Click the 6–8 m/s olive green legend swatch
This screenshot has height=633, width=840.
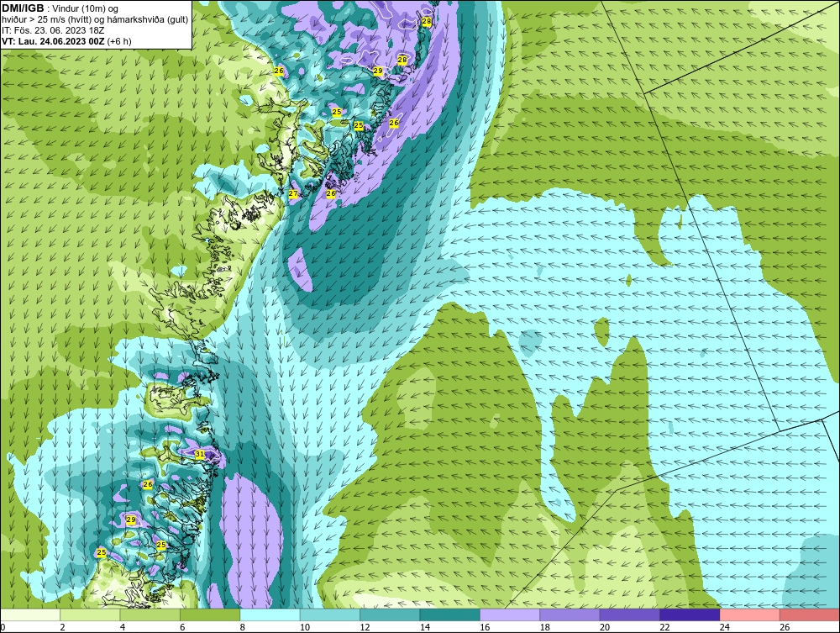coord(210,615)
